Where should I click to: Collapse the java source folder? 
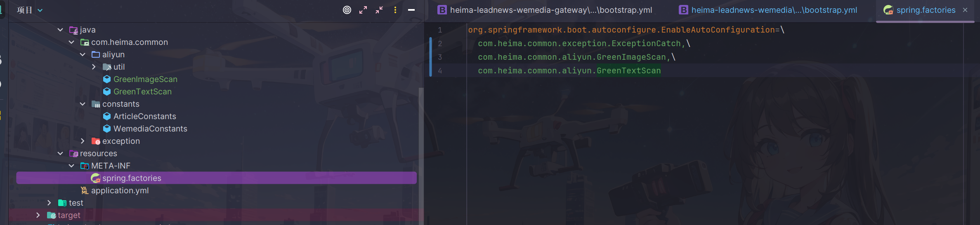(60, 30)
